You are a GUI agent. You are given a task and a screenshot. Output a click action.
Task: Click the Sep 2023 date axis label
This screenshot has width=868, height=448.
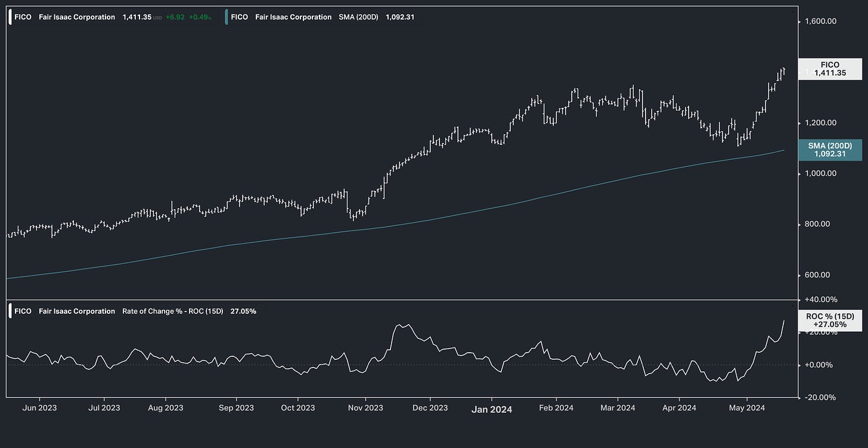coord(236,407)
